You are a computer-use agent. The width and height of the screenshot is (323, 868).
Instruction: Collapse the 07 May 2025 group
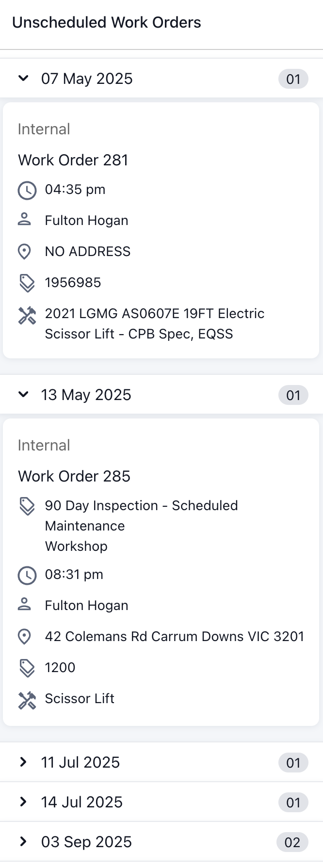tap(23, 79)
